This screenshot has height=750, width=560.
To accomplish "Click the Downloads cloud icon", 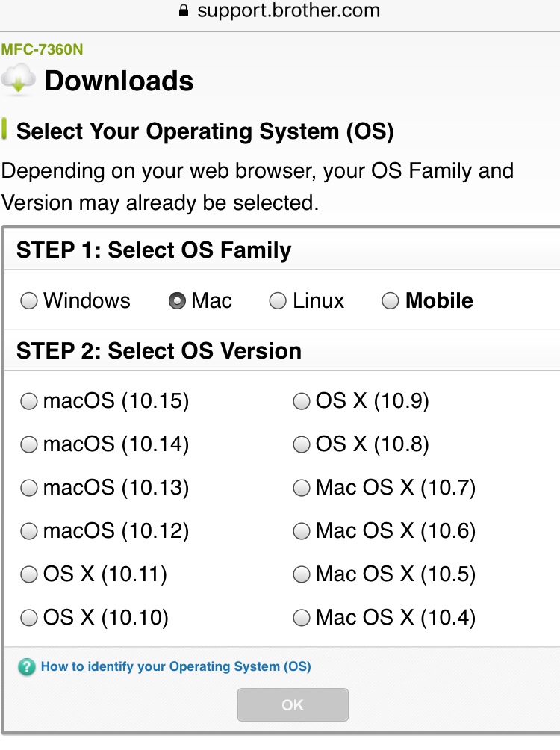I will pos(19,80).
